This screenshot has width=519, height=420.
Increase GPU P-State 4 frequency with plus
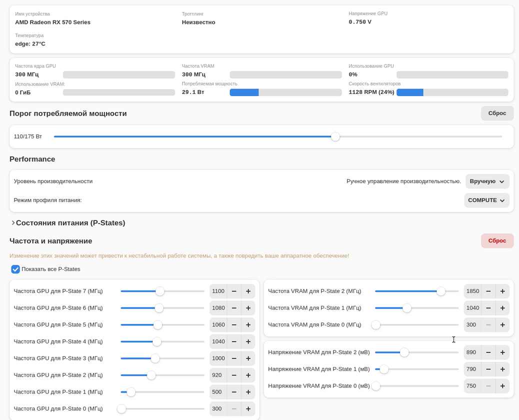pos(248,341)
